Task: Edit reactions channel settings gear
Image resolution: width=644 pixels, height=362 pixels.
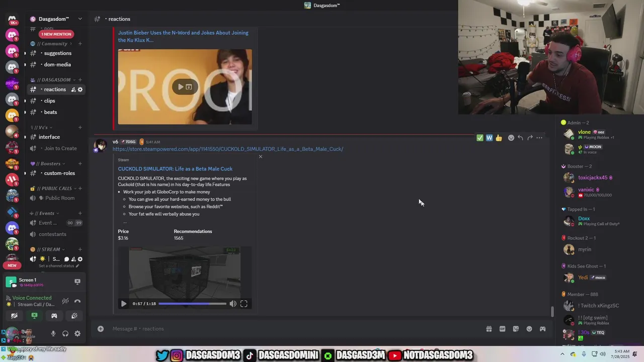Action: point(80,89)
